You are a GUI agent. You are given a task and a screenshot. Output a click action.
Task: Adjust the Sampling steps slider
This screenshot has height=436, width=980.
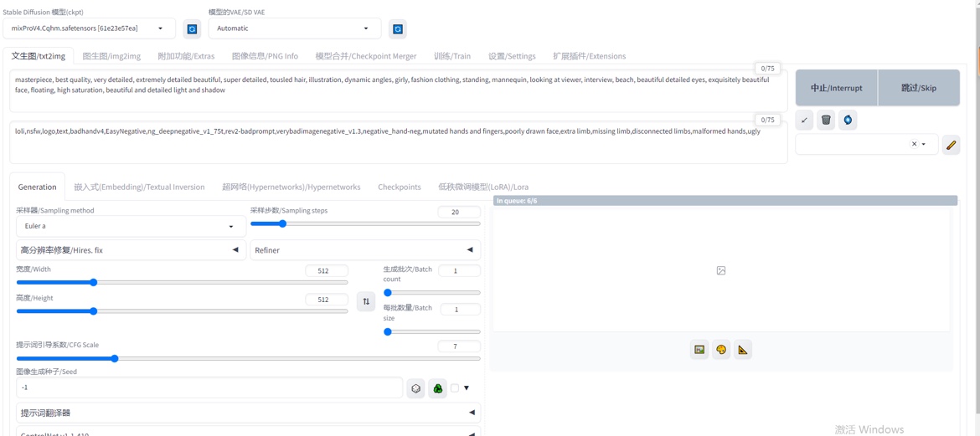click(x=366, y=223)
